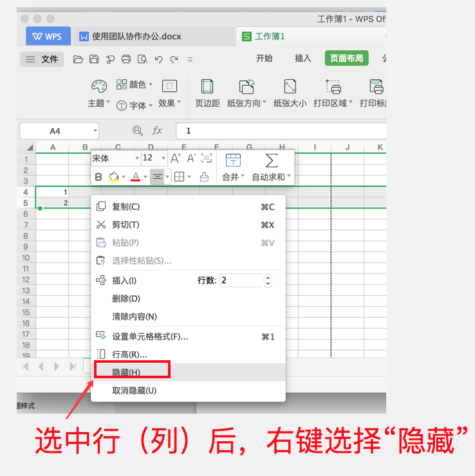Open the font name dropdown (宋体)

(x=116, y=158)
